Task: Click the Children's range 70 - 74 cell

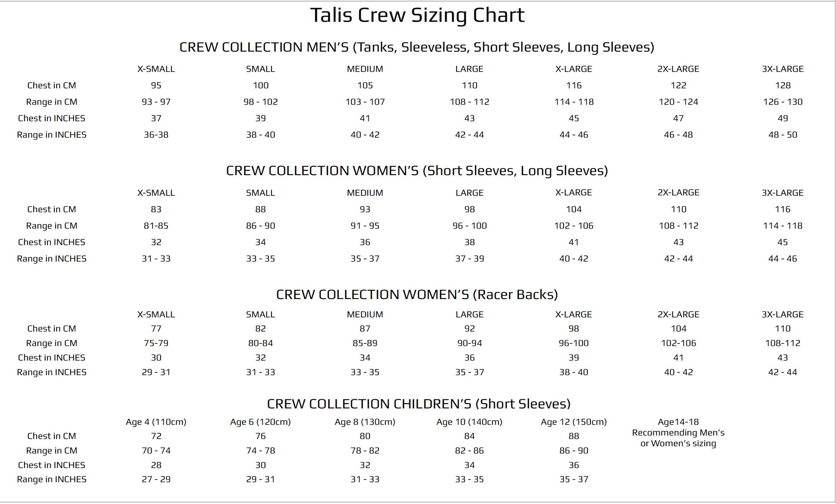Action: coord(156,450)
